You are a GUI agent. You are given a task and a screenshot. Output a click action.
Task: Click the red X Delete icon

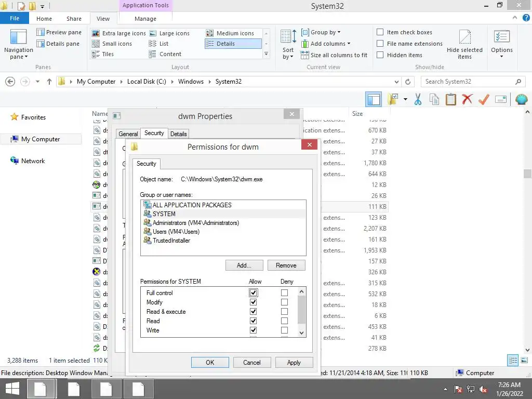pos(467,99)
